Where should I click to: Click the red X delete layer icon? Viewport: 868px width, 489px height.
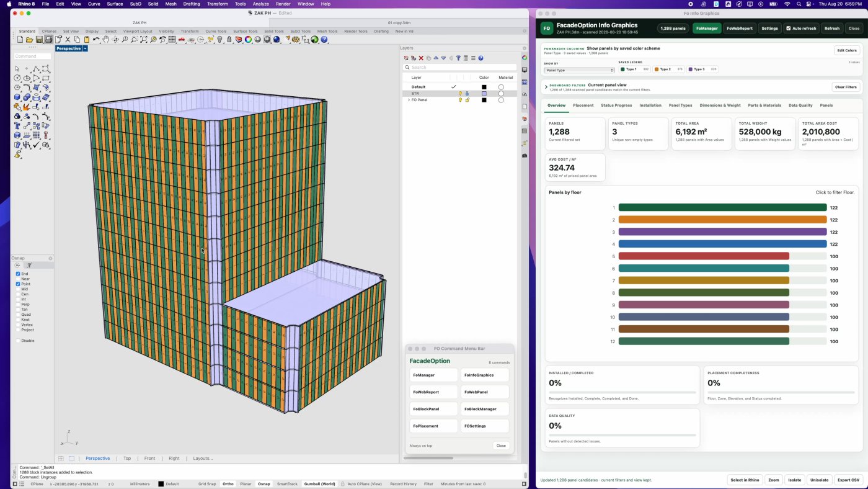pos(421,58)
